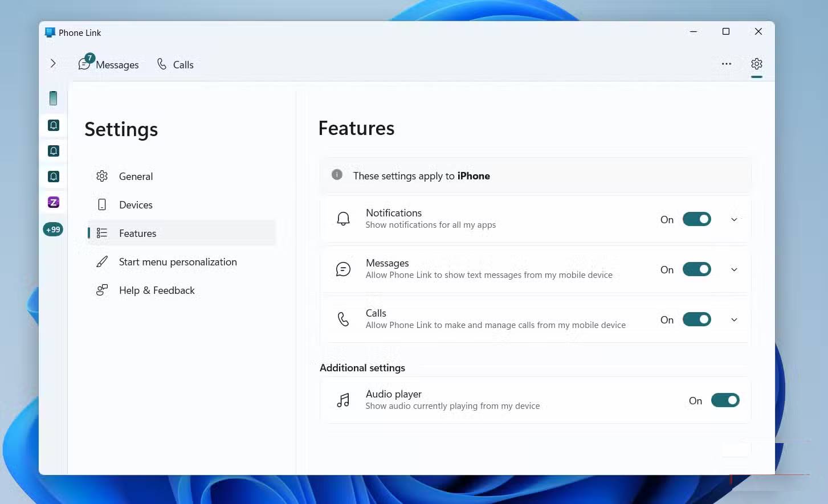Go to General settings
This screenshot has height=504, width=828.
(x=182, y=177)
